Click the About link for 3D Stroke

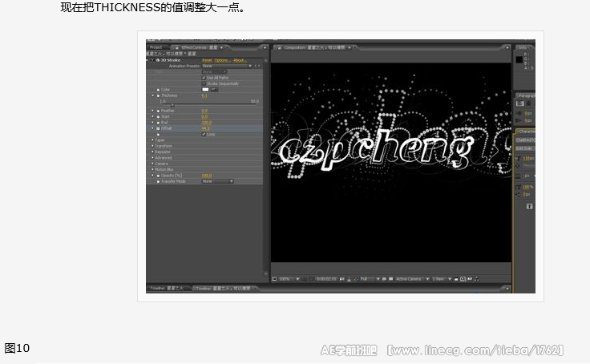click(239, 60)
